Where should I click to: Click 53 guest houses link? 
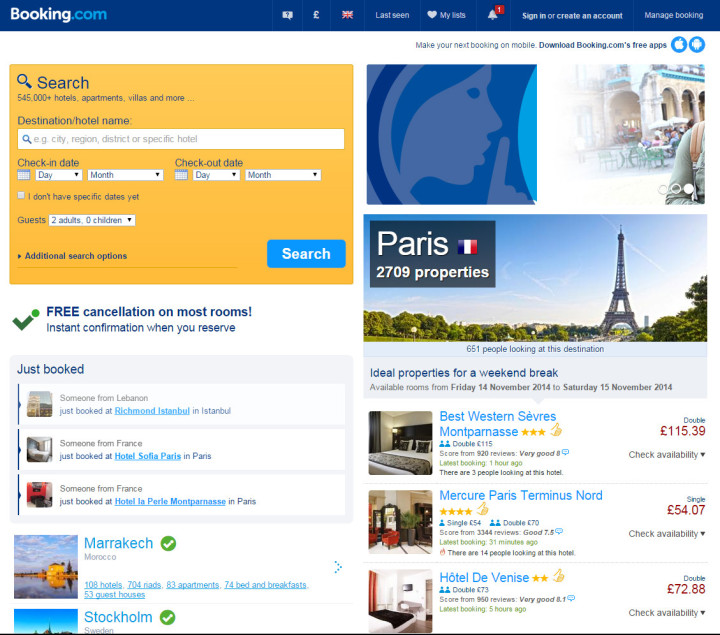pos(115,595)
